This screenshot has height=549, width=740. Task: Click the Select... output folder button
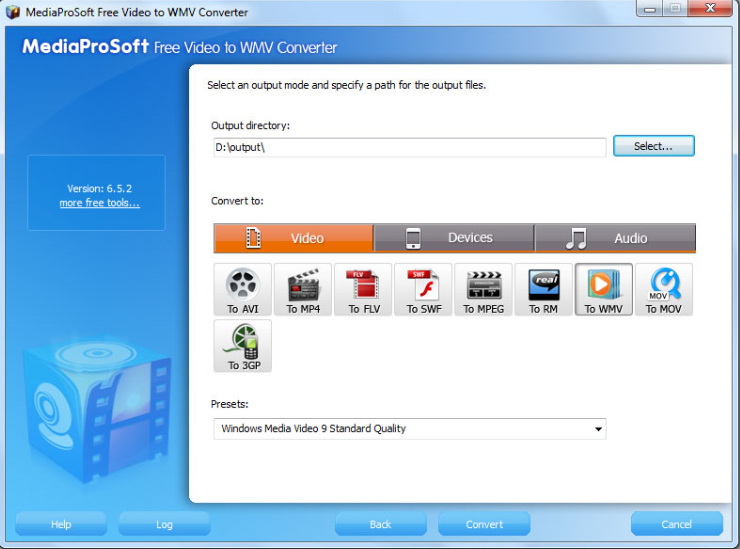point(654,146)
